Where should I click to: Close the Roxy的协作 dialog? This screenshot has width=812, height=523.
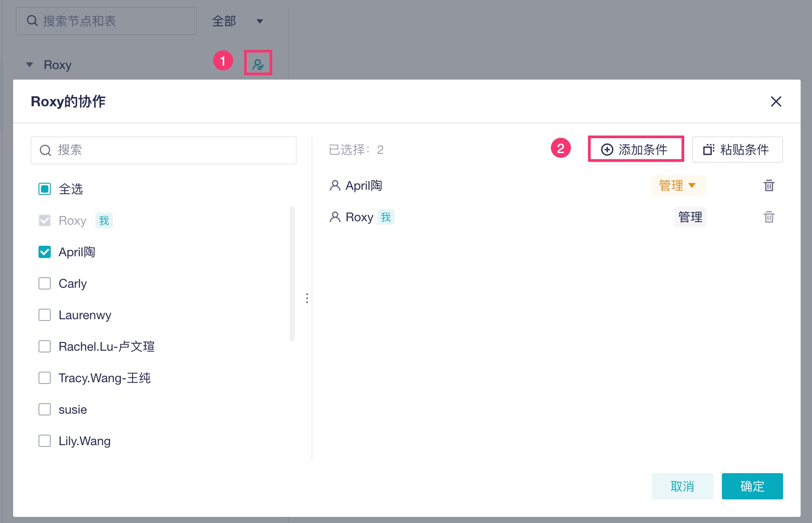coord(776,101)
